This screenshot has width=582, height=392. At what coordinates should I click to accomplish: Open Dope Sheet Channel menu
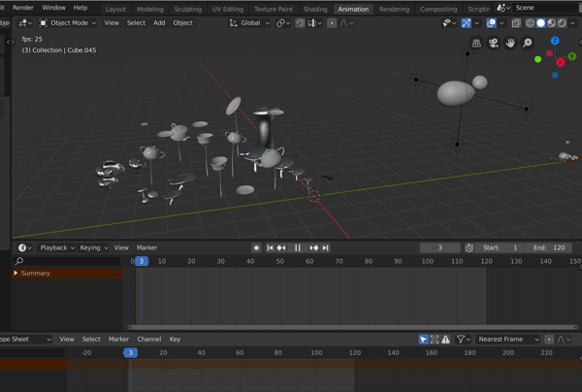[149, 340]
